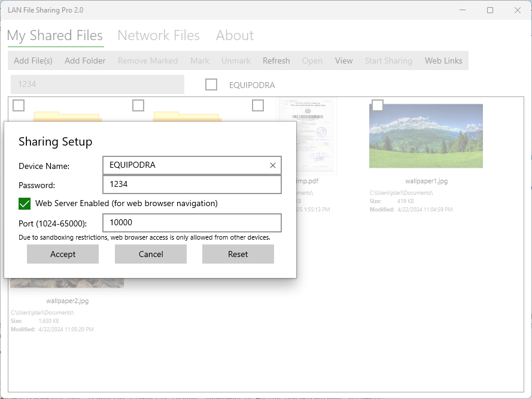Click View in the toolbar

tap(343, 61)
